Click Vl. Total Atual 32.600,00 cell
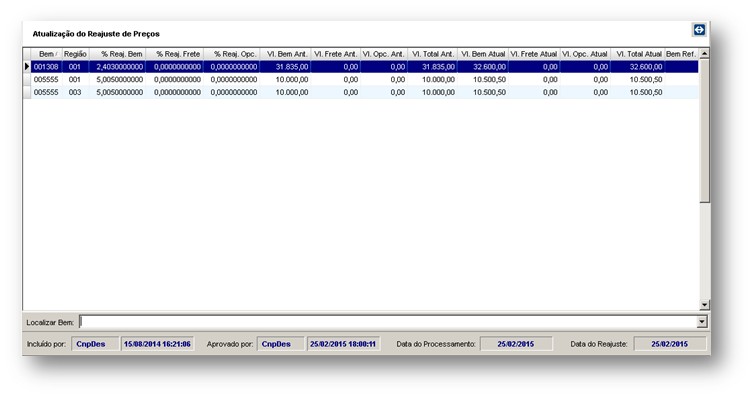This screenshot has height=398, width=753. coord(638,67)
